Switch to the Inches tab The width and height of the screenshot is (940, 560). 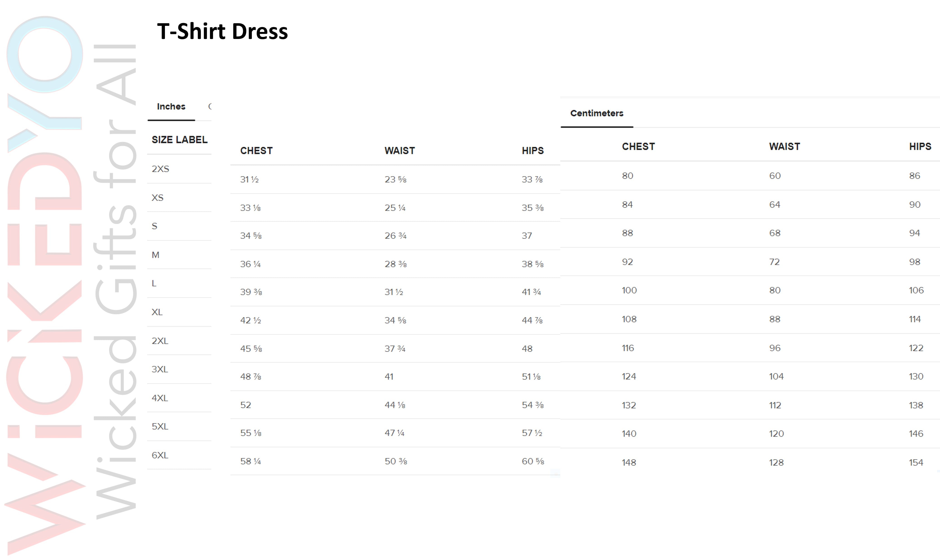pos(171,107)
